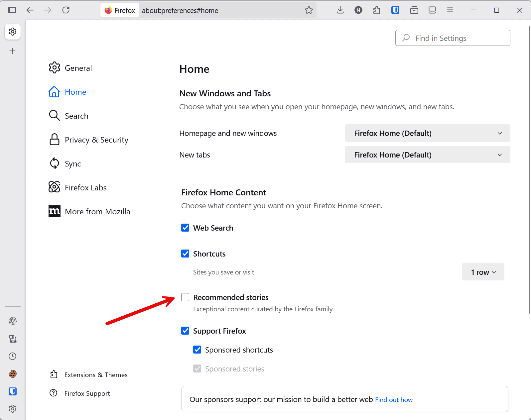The height and width of the screenshot is (420, 531).
Task: Go to Privacy & Security settings
Action: [96, 140]
